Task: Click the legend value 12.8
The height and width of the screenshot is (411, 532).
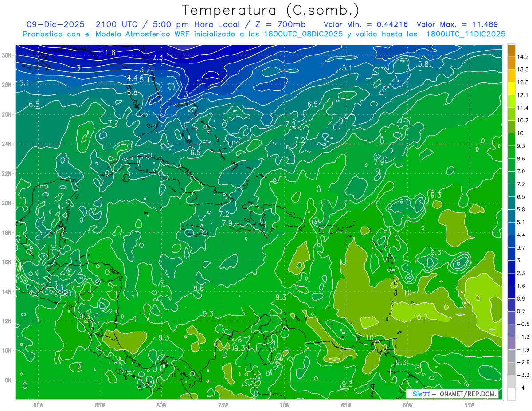Action: point(523,82)
